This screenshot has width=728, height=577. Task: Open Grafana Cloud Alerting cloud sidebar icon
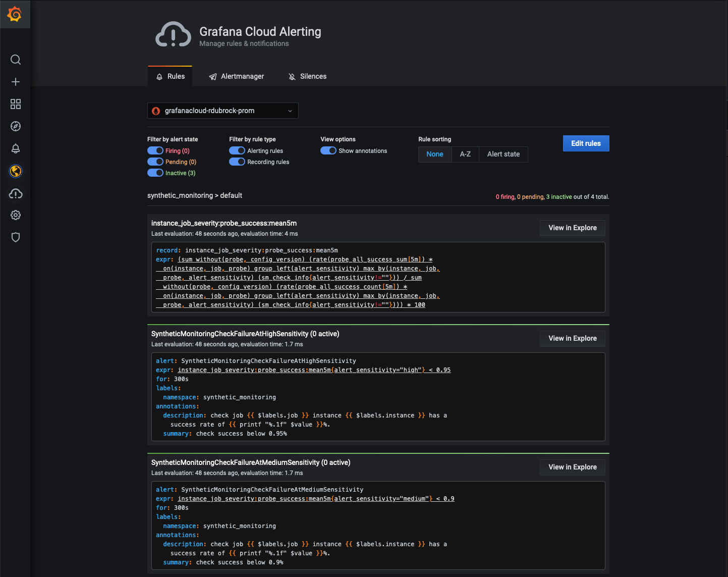[x=16, y=193]
